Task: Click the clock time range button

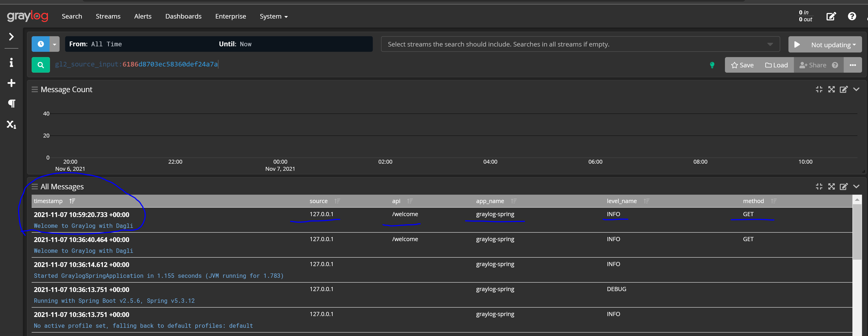Action: pyautogui.click(x=40, y=44)
